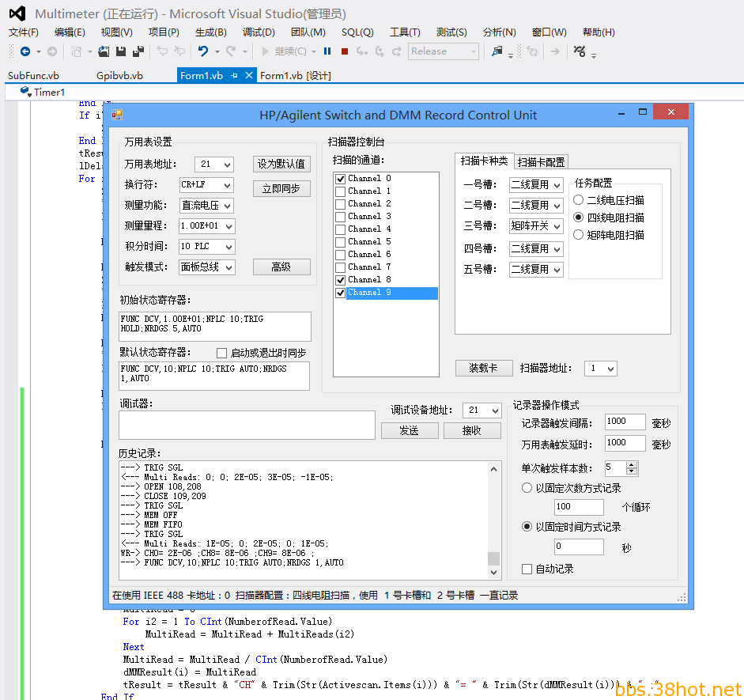Close the Form1.vb tab

pyautogui.click(x=248, y=75)
